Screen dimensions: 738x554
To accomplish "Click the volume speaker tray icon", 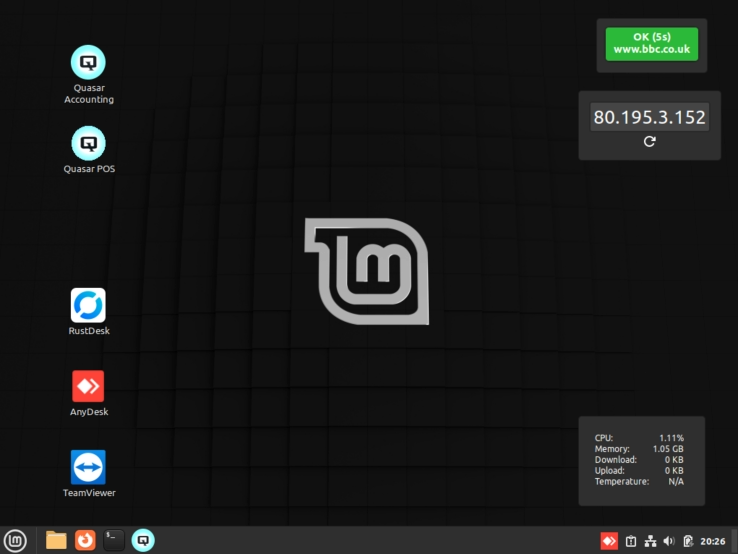I will pyautogui.click(x=668, y=541).
